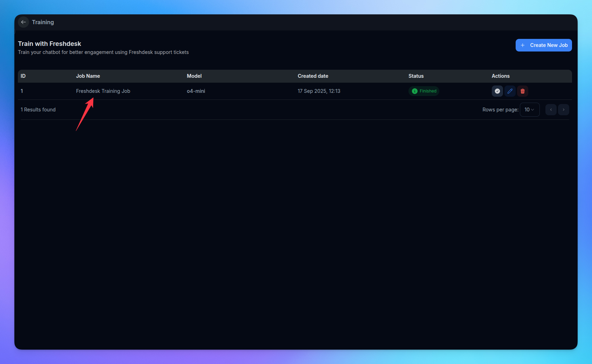Click the Created date column header
Image resolution: width=592 pixels, height=364 pixels.
point(313,76)
